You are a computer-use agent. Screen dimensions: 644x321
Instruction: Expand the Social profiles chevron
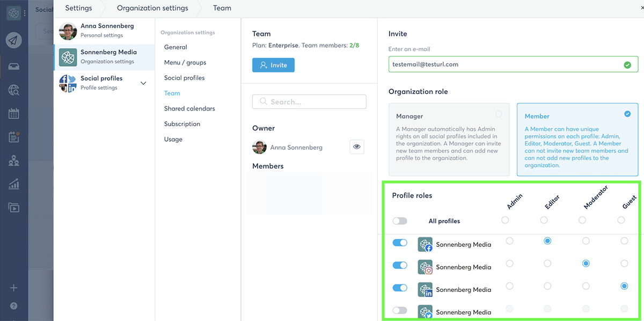point(143,83)
